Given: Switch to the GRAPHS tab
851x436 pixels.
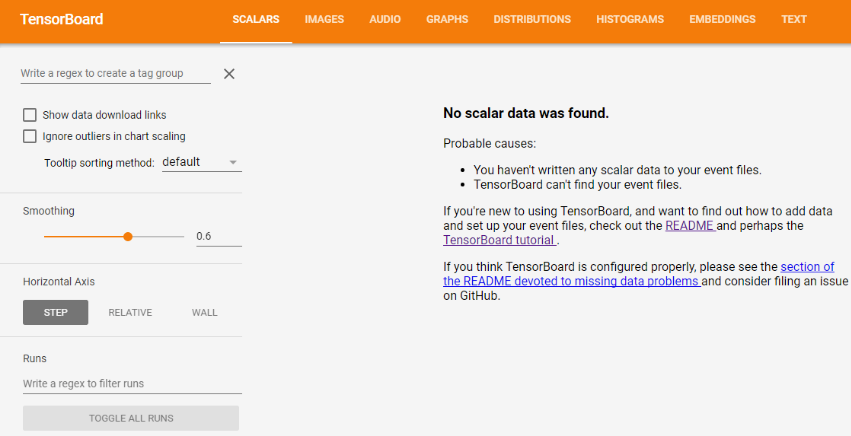Looking at the screenshot, I should pyautogui.click(x=447, y=19).
